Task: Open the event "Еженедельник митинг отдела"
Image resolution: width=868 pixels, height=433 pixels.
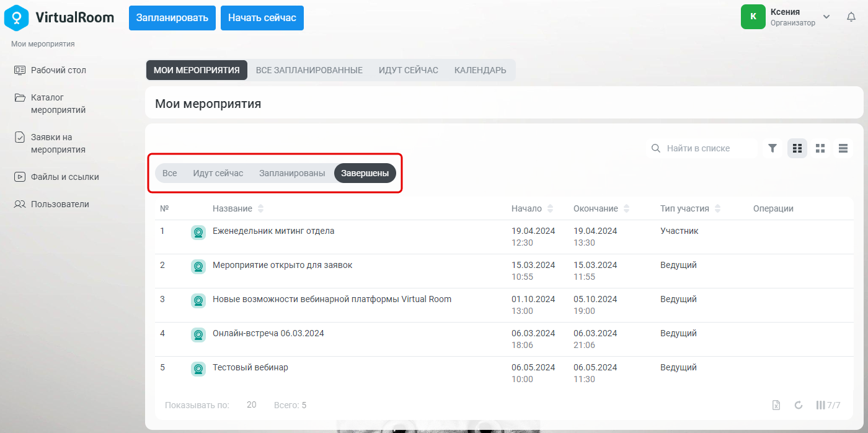Action: 273,231
